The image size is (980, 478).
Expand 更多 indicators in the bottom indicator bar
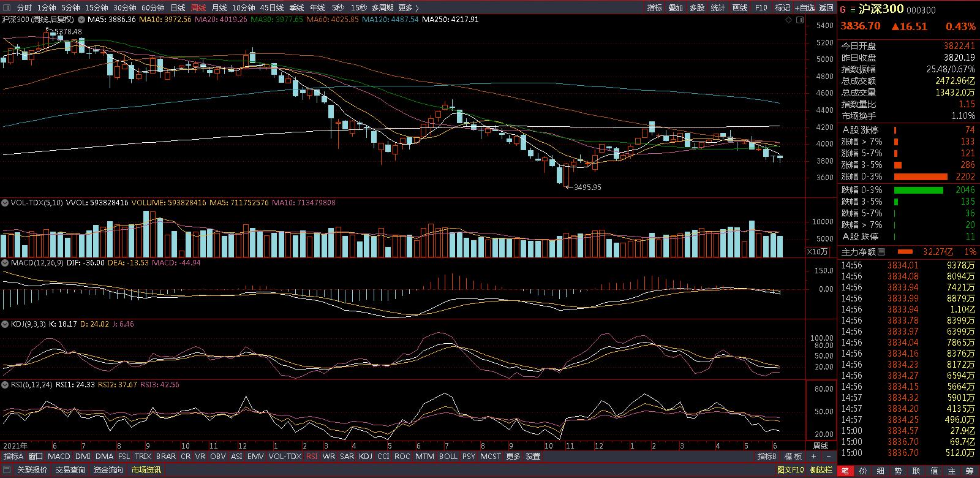[513, 457]
